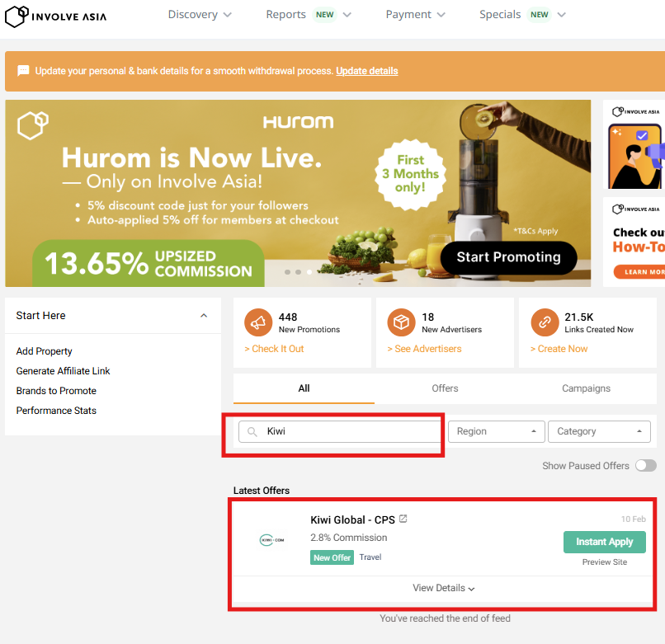Click the 2.8% Commission text
Image resolution: width=665 pixels, height=644 pixels.
click(349, 538)
